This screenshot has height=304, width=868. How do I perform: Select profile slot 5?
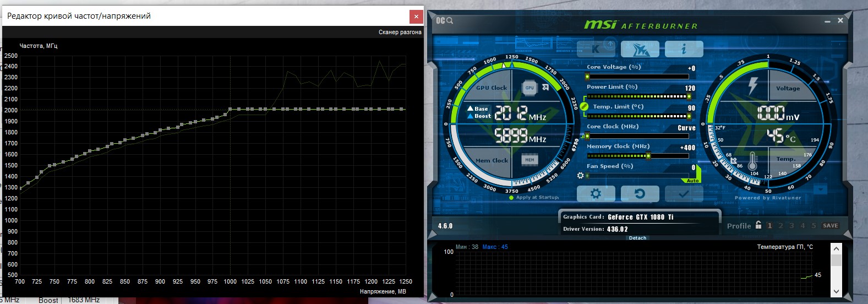coord(814,225)
